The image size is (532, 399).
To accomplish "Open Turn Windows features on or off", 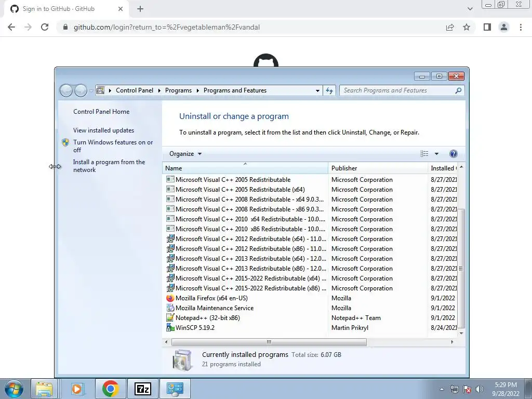I will 113,146.
